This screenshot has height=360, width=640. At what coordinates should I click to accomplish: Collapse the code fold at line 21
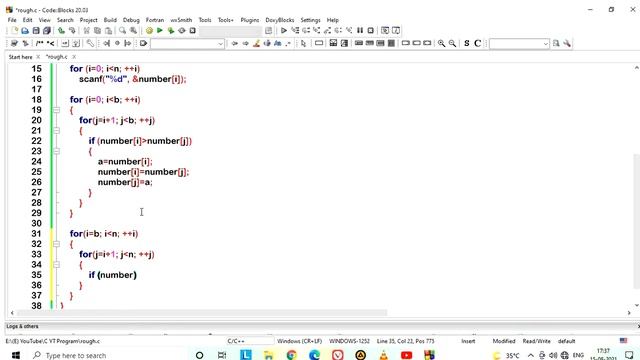click(x=56, y=131)
